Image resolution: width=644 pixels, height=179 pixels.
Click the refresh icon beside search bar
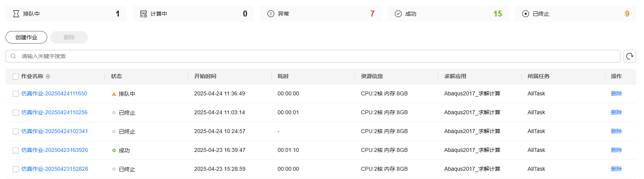(630, 56)
